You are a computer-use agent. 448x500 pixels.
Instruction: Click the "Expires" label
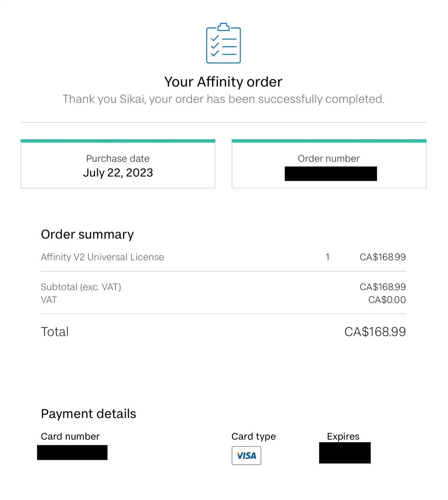[343, 437]
